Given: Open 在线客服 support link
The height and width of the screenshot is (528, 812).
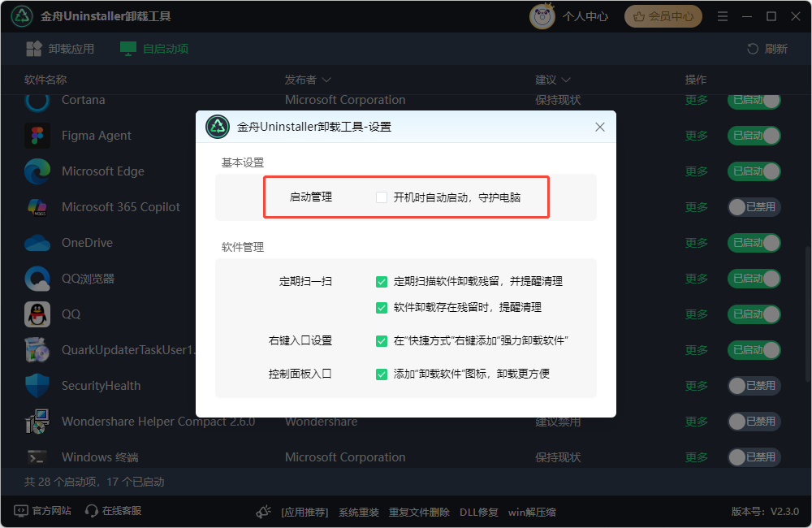Looking at the screenshot, I should coord(122,511).
